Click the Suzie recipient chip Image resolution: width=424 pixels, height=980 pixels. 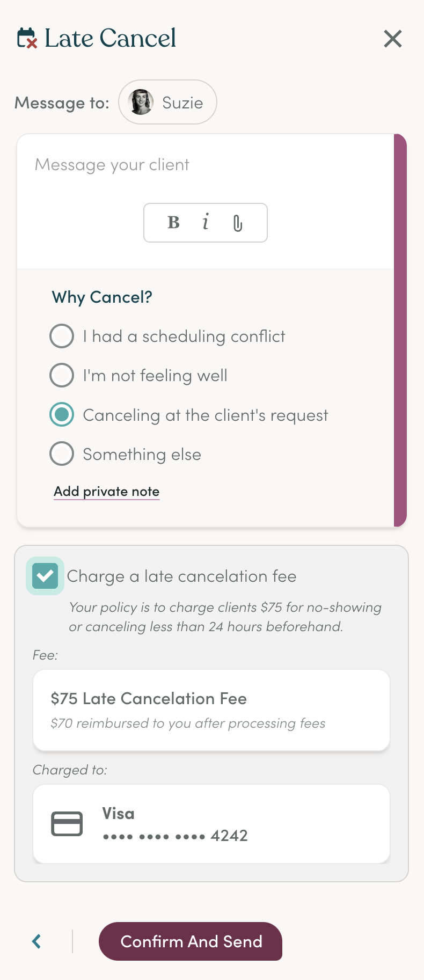tap(167, 102)
